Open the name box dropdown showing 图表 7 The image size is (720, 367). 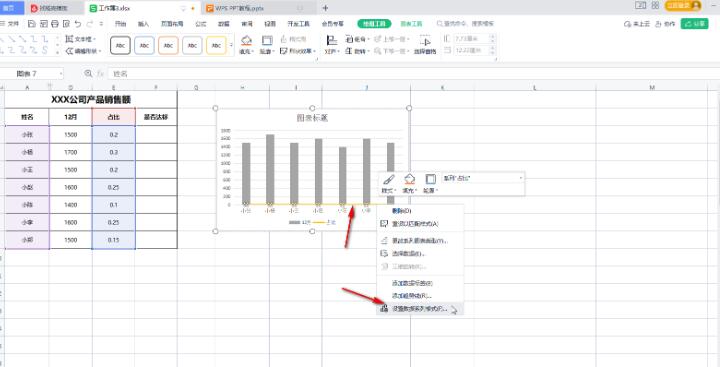[x=61, y=73]
